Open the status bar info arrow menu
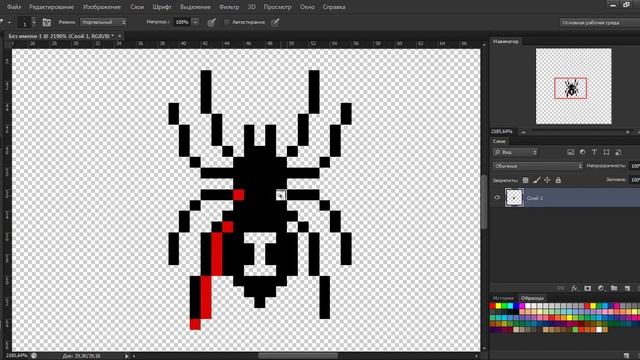Screen dimensions: 640x360 [127, 356]
